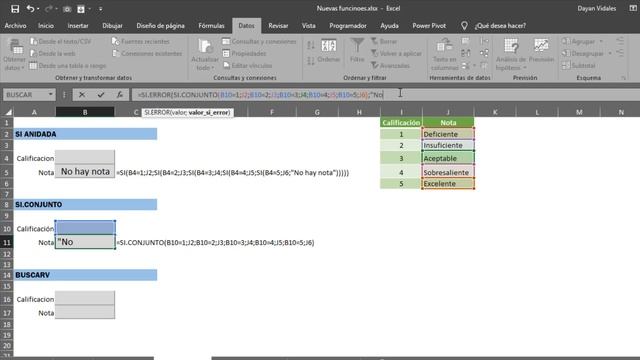Click the Conexiones existentes icon
Image resolution: width=640 pixels, height=360 pixels.
pos(116,53)
